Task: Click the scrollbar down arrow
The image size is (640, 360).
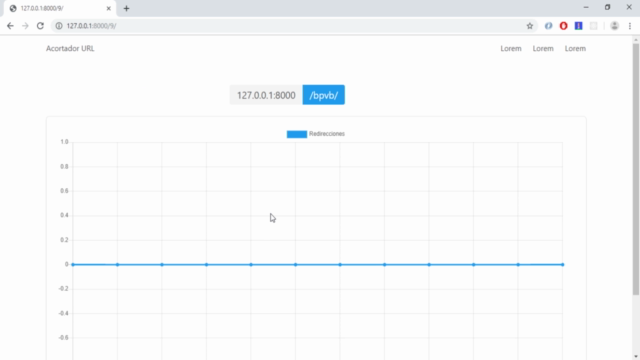Action: (636, 357)
